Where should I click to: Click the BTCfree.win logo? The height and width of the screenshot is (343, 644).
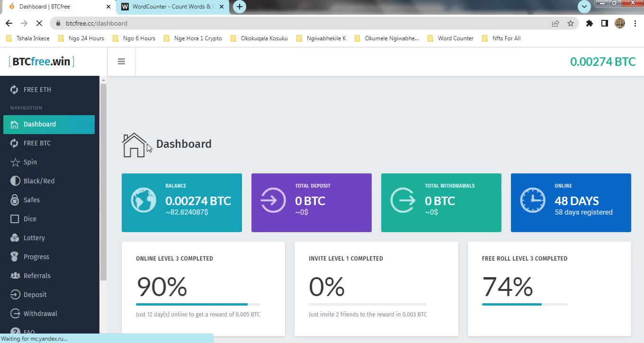point(41,62)
